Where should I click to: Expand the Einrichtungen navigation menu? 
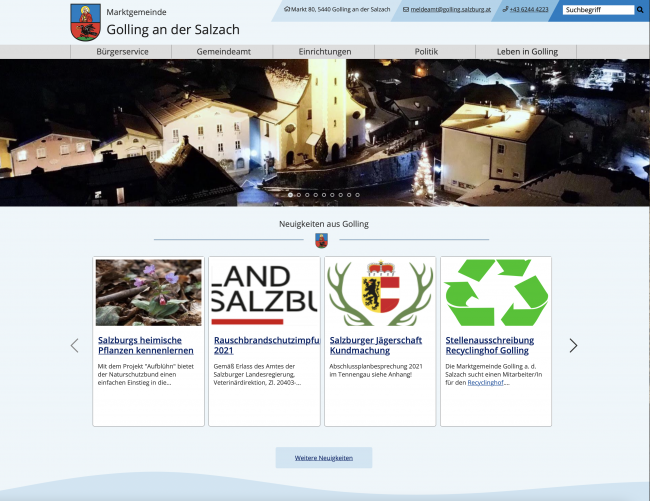(325, 51)
